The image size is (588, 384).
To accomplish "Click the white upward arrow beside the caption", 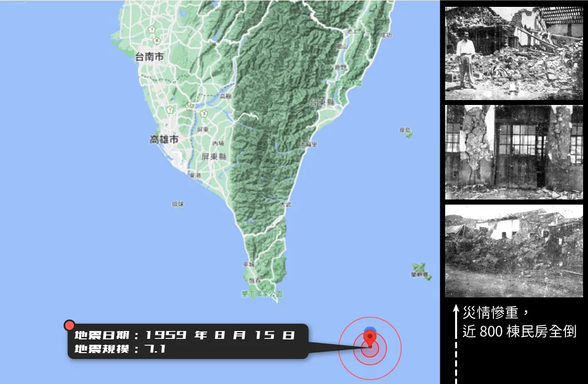I will [x=455, y=321].
